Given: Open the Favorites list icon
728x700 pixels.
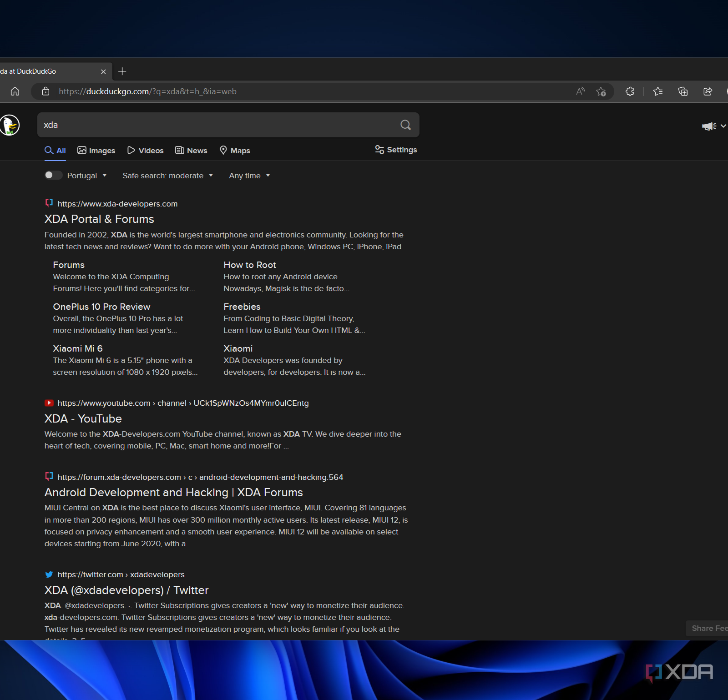Looking at the screenshot, I should (x=658, y=91).
